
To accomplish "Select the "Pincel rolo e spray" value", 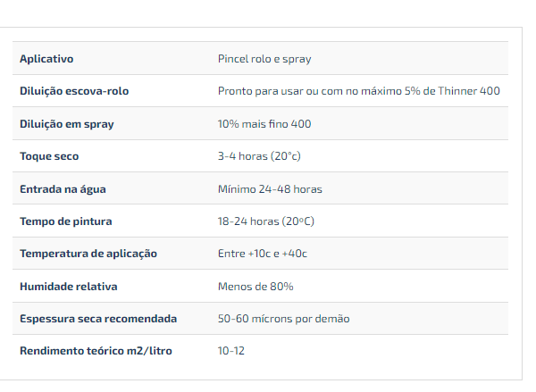I will [264, 59].
